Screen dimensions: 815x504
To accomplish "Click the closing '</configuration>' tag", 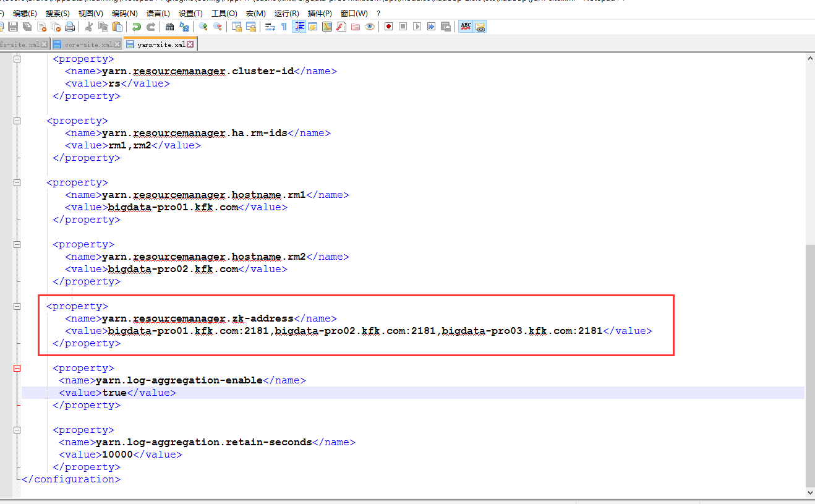I will click(71, 479).
